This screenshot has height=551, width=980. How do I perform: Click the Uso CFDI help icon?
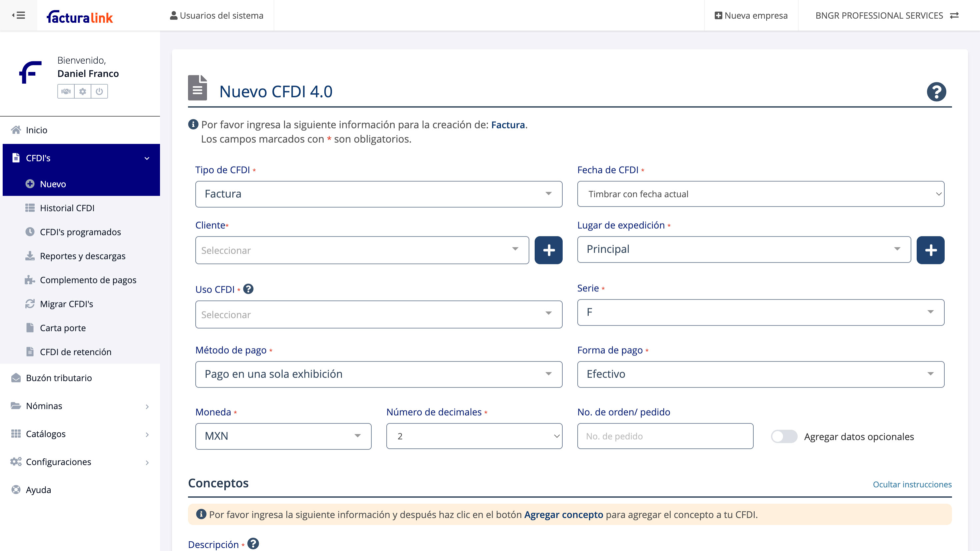coord(248,289)
